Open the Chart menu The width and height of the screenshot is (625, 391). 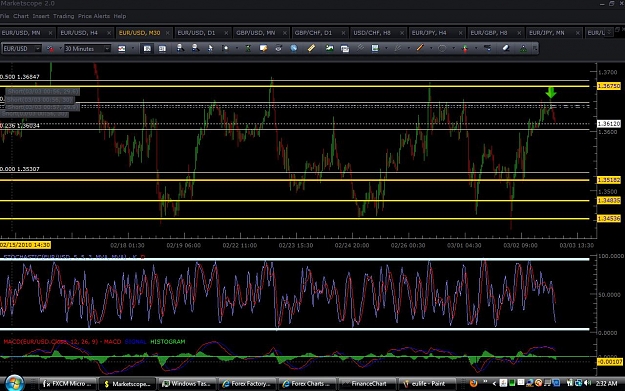[21, 16]
